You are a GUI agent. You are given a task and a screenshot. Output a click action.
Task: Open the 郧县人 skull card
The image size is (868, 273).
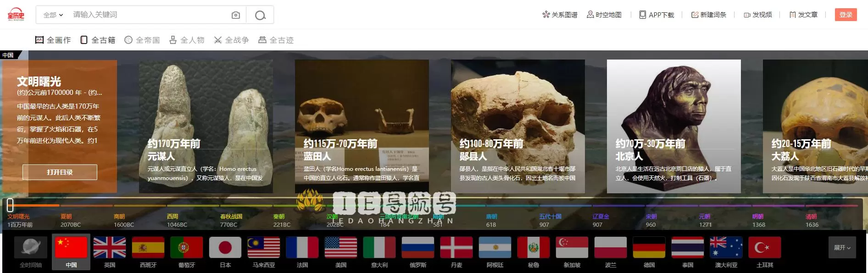point(518,126)
